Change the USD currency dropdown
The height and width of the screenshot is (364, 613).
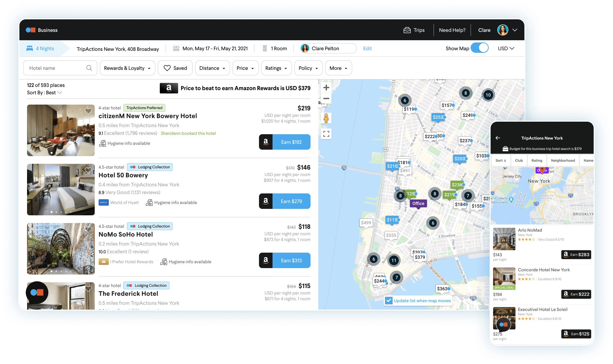[x=506, y=48]
